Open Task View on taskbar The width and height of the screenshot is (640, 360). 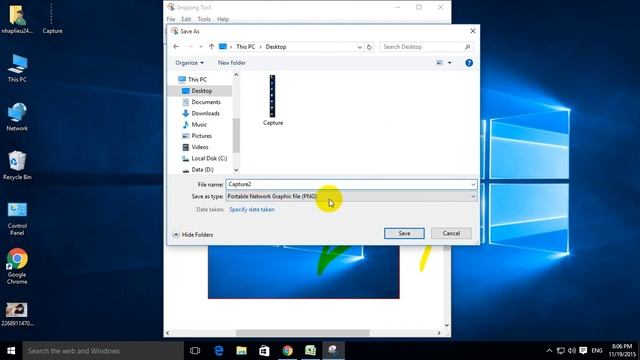tap(195, 351)
